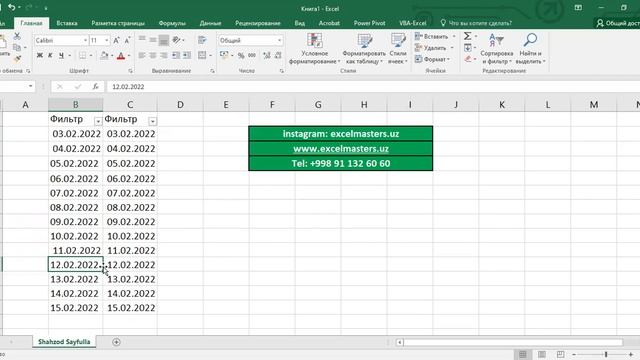Switch to Page Break Preview icon
The width and height of the screenshot is (640, 360).
click(560, 354)
